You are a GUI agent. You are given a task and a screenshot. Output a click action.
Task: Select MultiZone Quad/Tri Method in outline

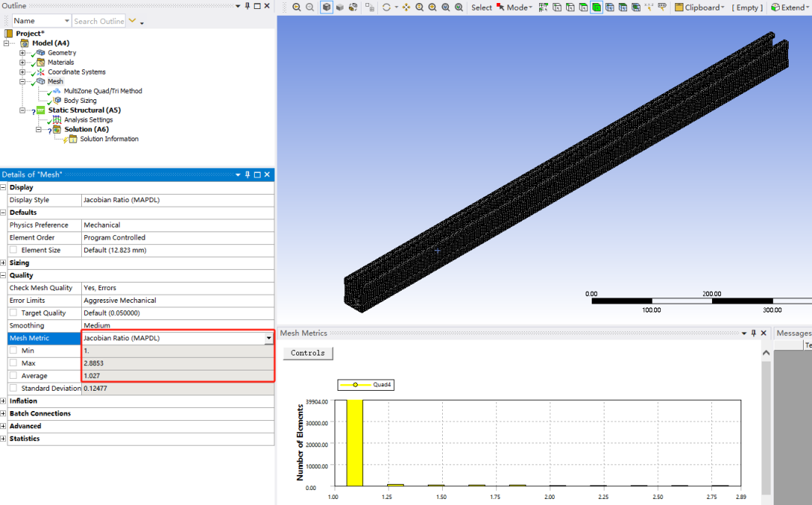pyautogui.click(x=102, y=91)
